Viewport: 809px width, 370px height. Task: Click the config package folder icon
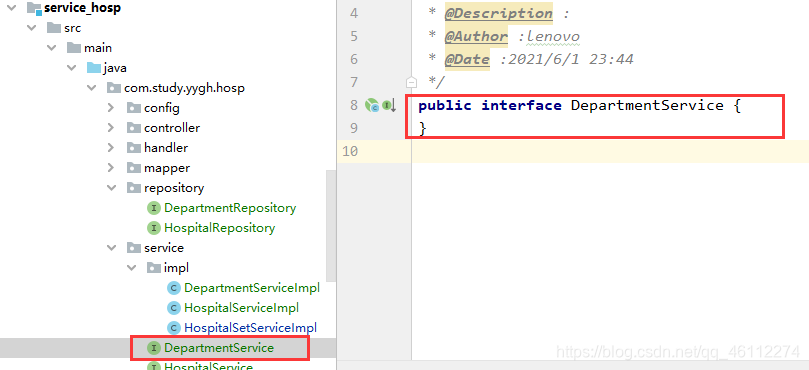coord(134,108)
